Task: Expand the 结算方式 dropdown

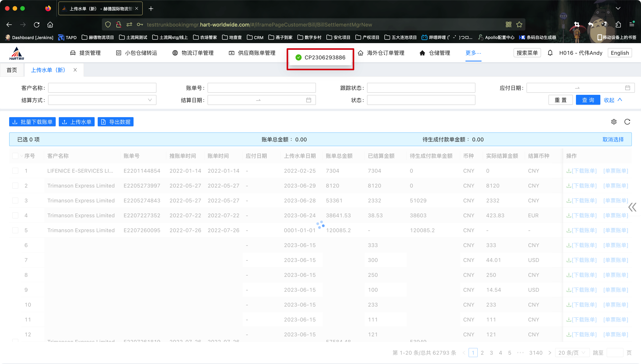Action: click(102, 100)
